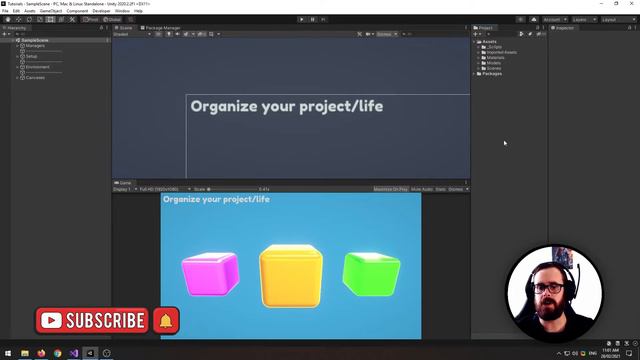The width and height of the screenshot is (640, 360).
Task: Select the Project tab
Action: tap(483, 28)
